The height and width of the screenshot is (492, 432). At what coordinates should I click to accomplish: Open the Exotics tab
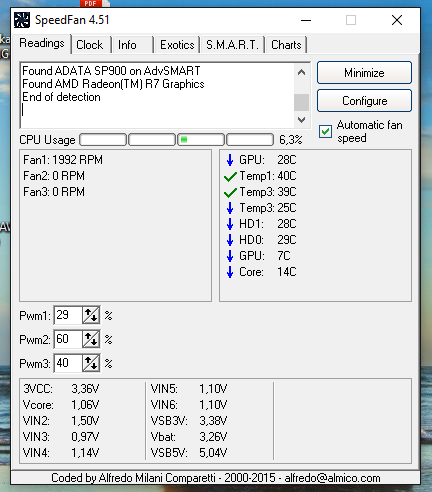177,45
